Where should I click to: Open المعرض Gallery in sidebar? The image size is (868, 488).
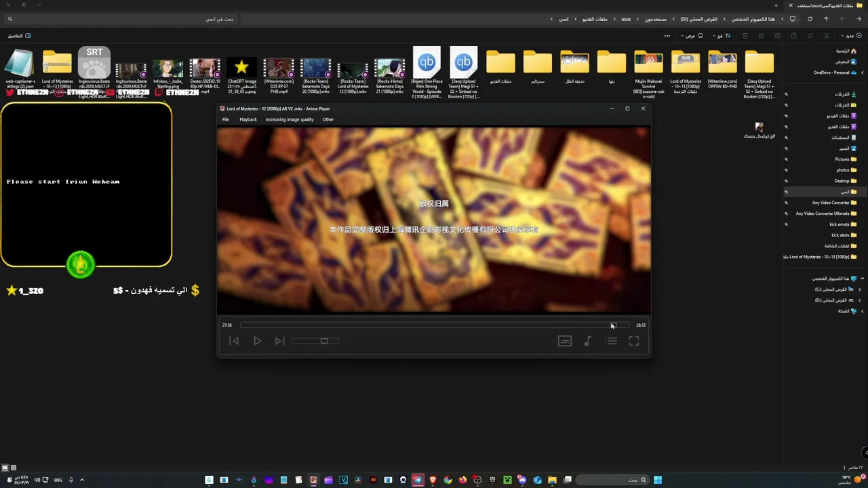pos(846,62)
